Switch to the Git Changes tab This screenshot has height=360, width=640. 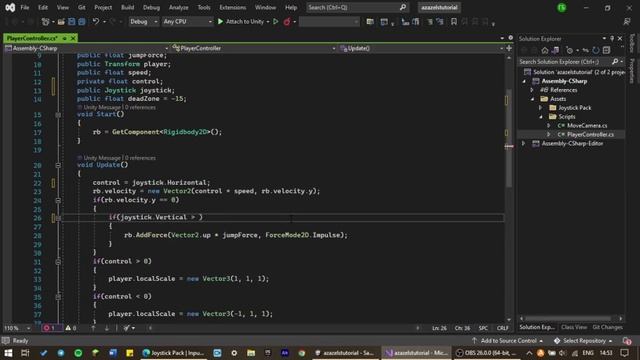607,327
